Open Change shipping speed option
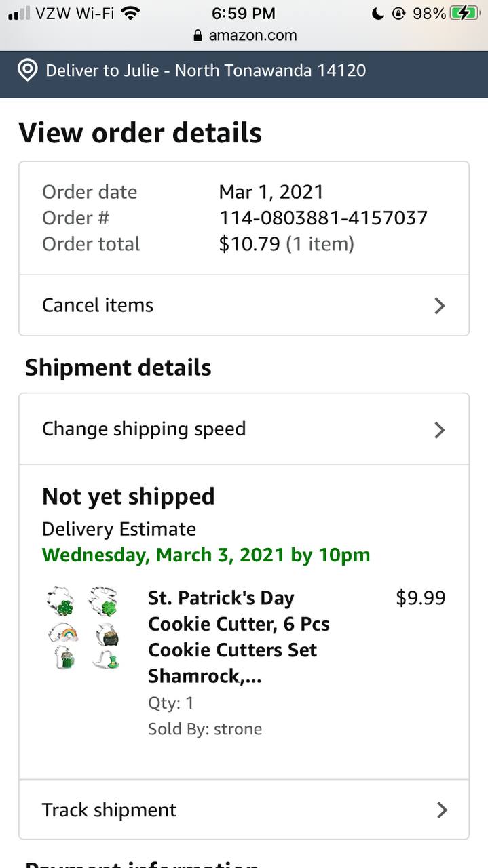This screenshot has height=868, width=488. (144, 429)
